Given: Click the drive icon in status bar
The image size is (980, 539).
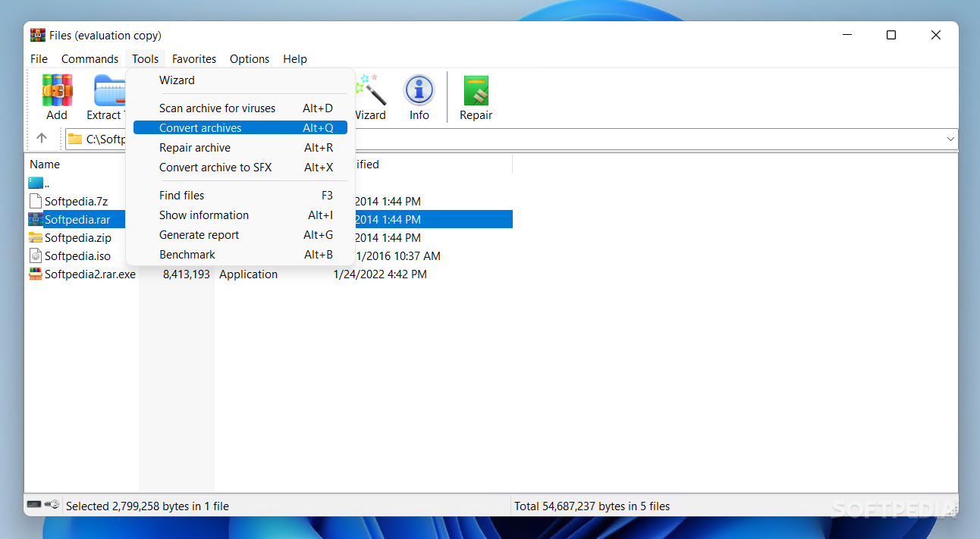Looking at the screenshot, I should 35,504.
